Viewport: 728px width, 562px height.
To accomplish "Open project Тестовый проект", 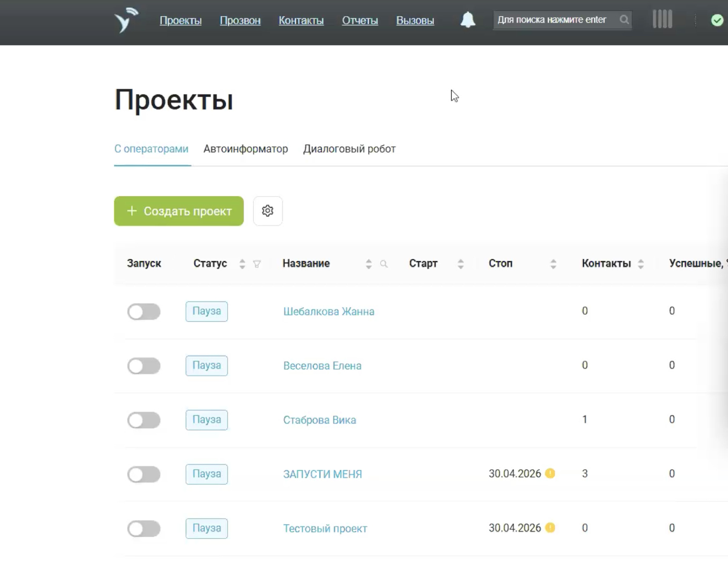I will 325,529.
